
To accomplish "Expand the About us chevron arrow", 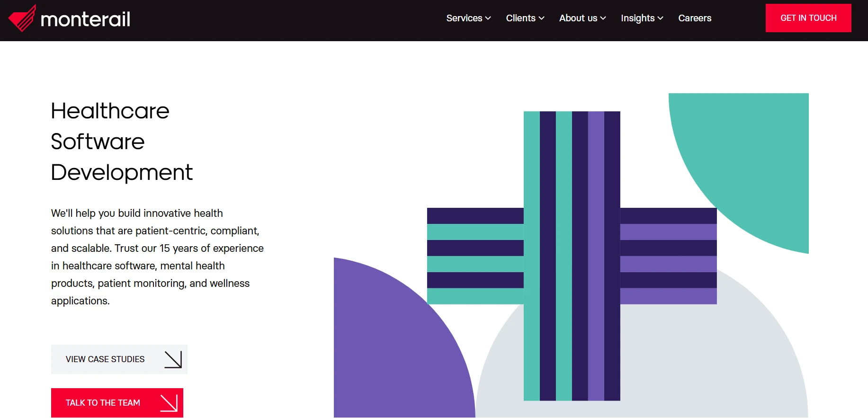I will (x=603, y=18).
